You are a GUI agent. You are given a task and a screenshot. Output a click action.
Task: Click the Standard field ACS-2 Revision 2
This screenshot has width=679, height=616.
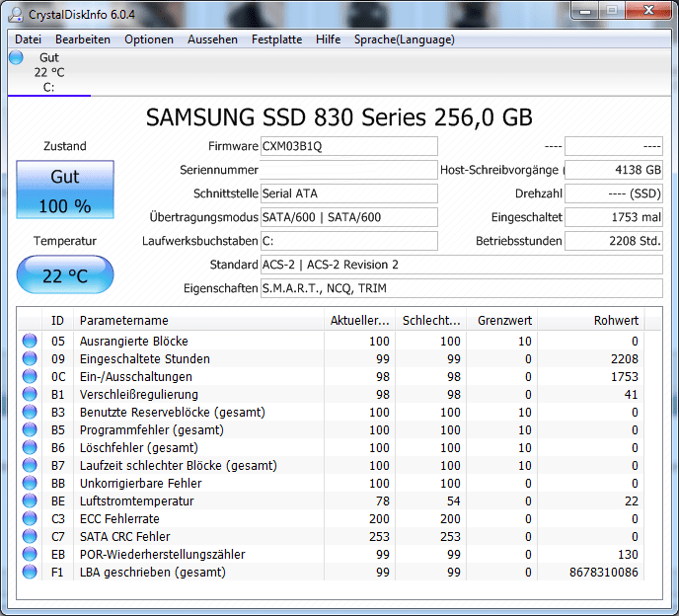[462, 265]
